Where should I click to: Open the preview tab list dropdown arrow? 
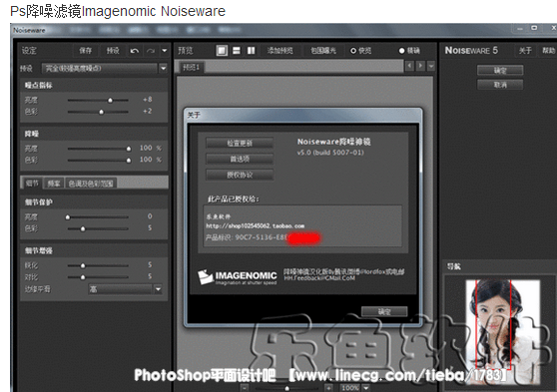(x=431, y=66)
